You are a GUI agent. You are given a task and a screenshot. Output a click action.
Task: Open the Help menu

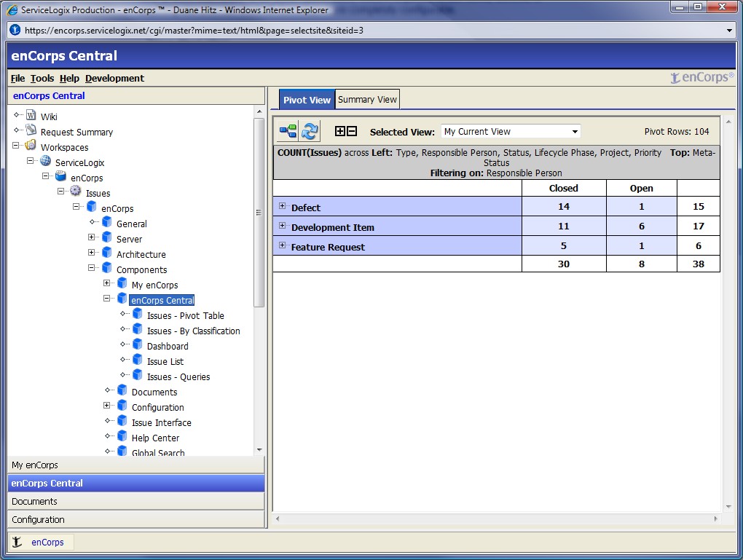(69, 78)
